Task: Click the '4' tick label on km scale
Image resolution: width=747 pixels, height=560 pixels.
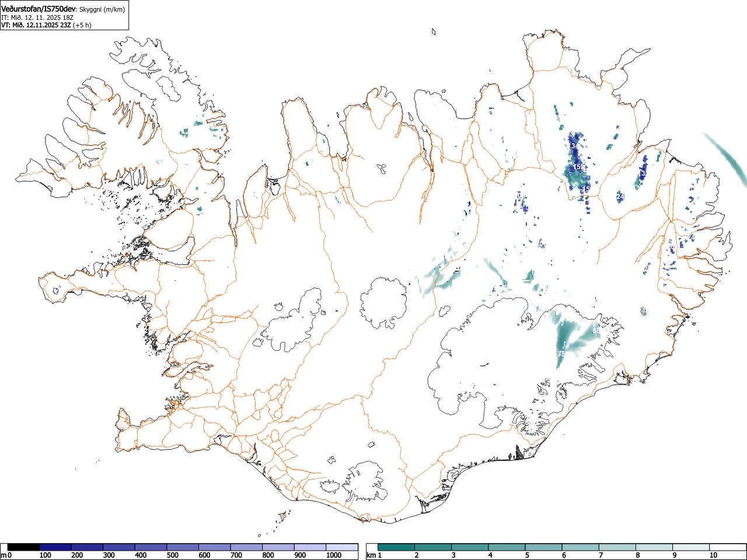Action: (490, 555)
